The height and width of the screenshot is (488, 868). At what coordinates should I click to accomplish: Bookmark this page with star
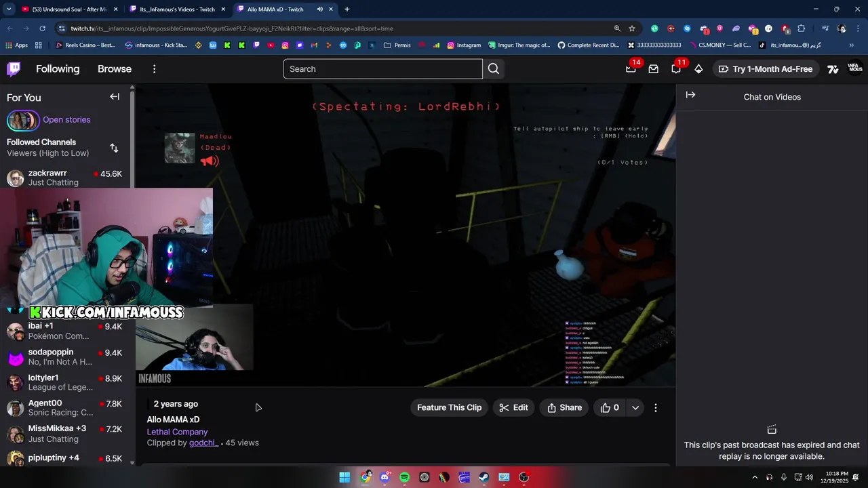tap(632, 28)
